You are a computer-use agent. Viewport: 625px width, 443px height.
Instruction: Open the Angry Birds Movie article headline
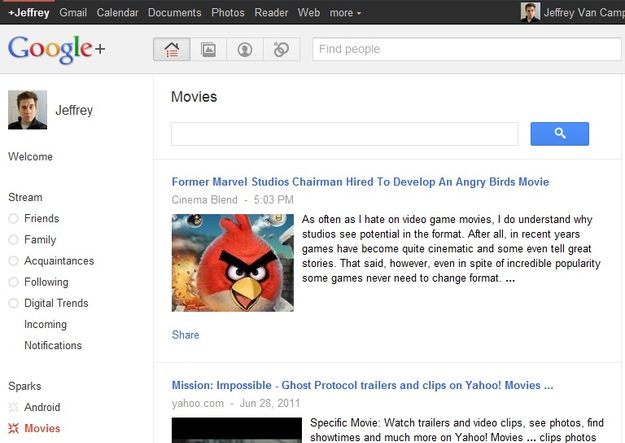(x=360, y=182)
